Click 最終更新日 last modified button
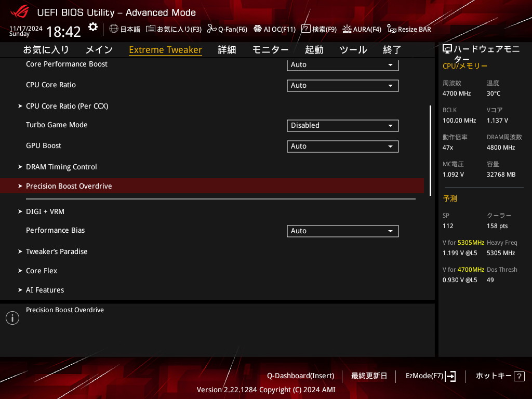 369,376
